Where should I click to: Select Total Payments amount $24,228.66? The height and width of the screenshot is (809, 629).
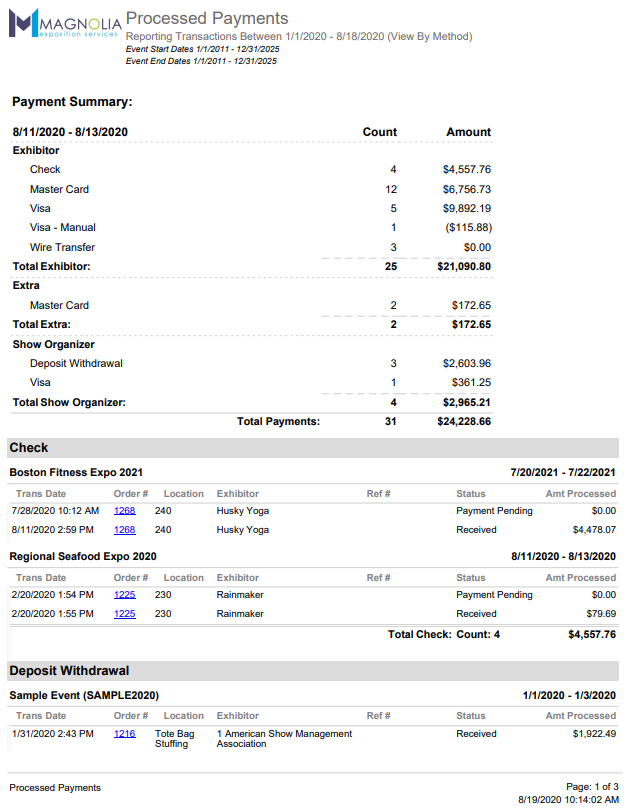464,422
